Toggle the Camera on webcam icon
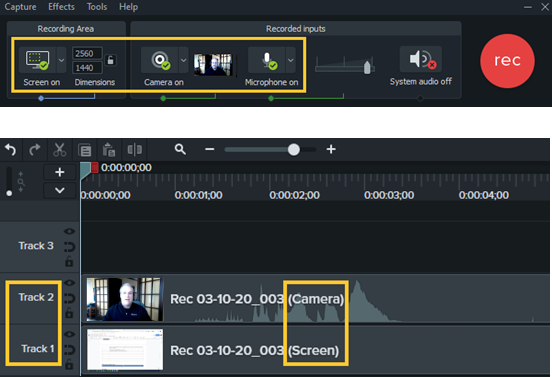552x377 pixels. (159, 60)
